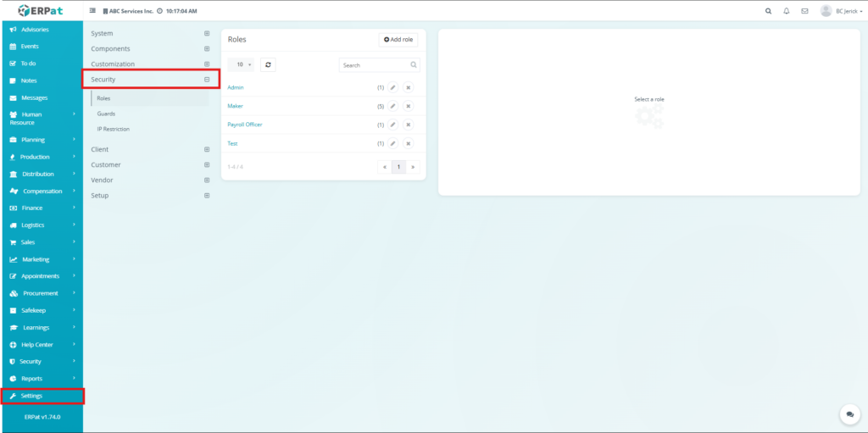Click the ERPat logo

point(41,10)
